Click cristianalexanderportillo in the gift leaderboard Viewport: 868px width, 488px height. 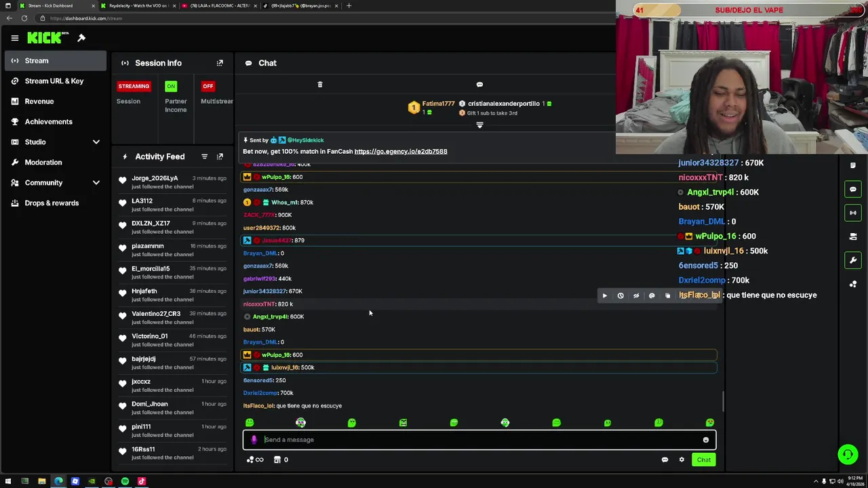click(x=503, y=104)
